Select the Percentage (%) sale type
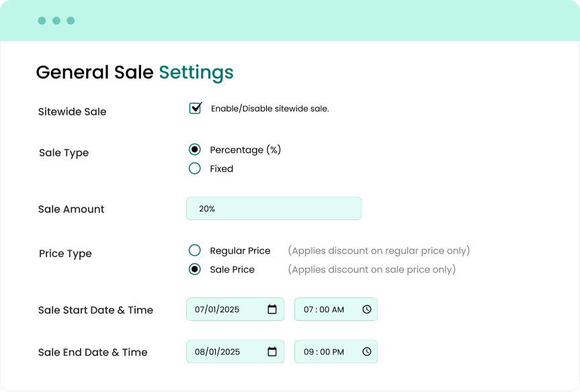The height and width of the screenshot is (392, 580). point(195,150)
